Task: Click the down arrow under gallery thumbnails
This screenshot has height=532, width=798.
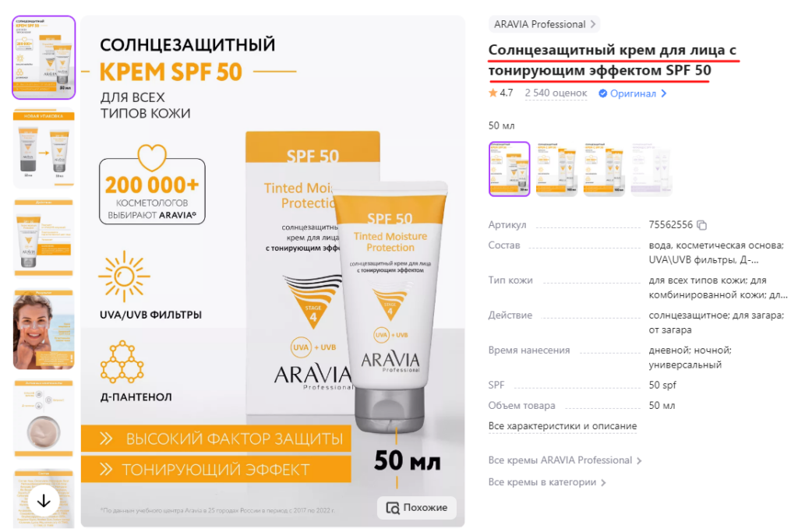Action: 44,501
